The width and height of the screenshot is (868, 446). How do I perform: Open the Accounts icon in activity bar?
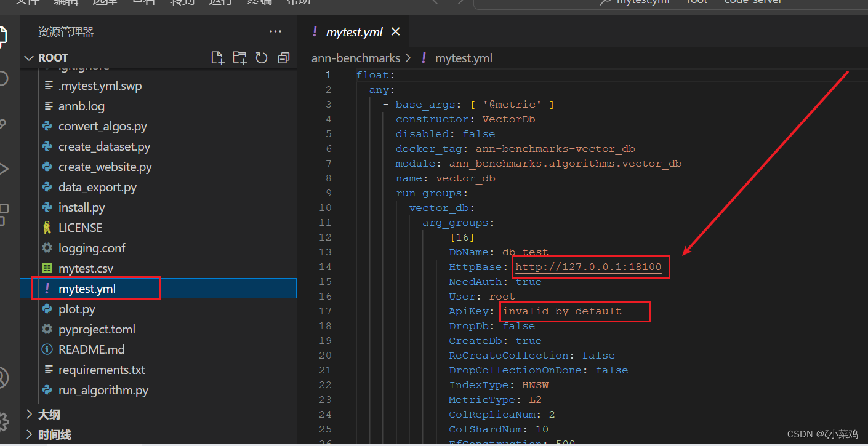tap(4, 377)
